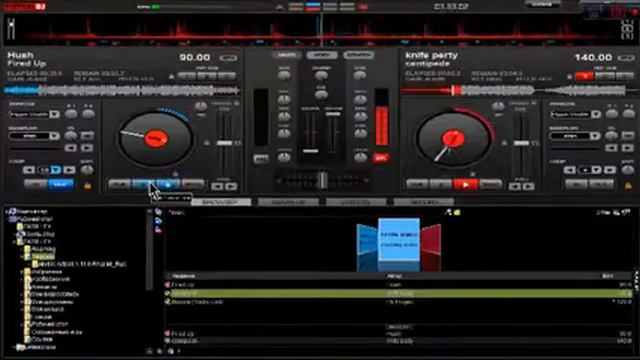Nudge right deck pitch bend plus button
The width and height of the screenshot is (640, 360).
click(x=529, y=187)
